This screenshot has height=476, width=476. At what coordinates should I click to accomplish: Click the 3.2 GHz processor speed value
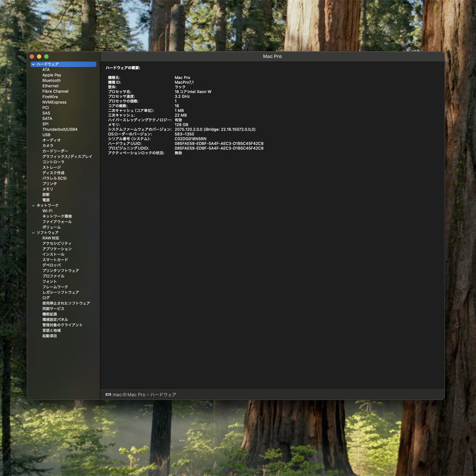pyautogui.click(x=182, y=97)
